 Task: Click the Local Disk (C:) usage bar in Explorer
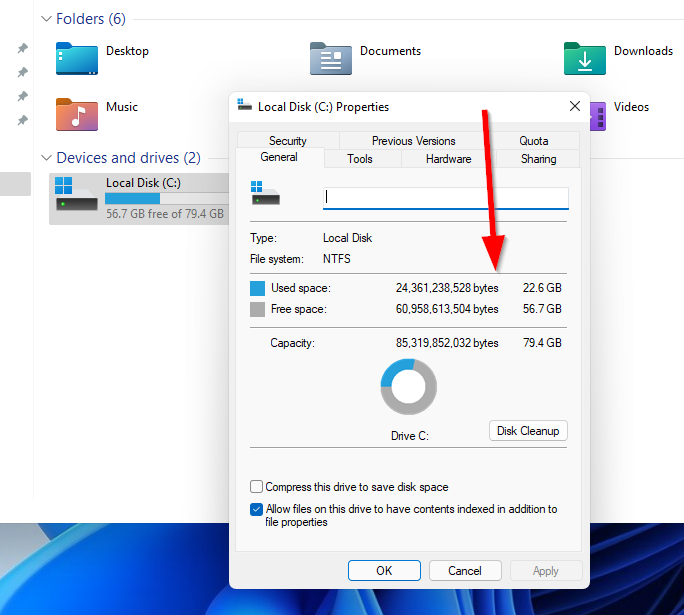(x=167, y=198)
